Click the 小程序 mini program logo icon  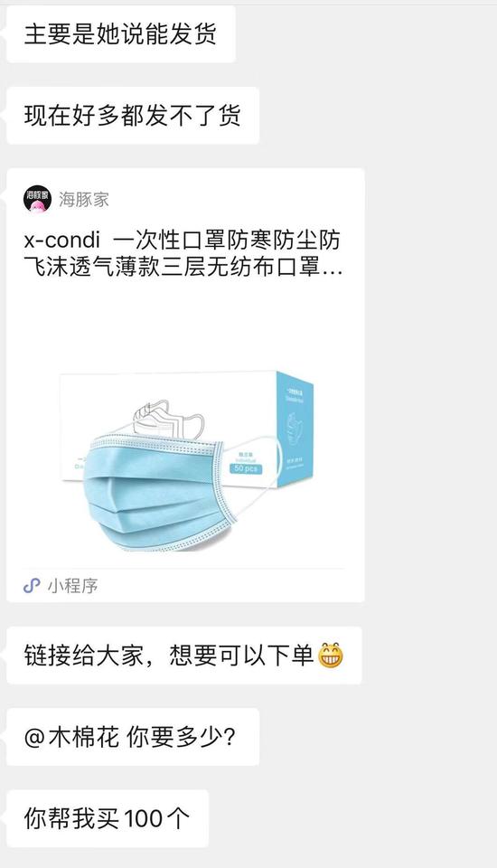tap(32, 585)
